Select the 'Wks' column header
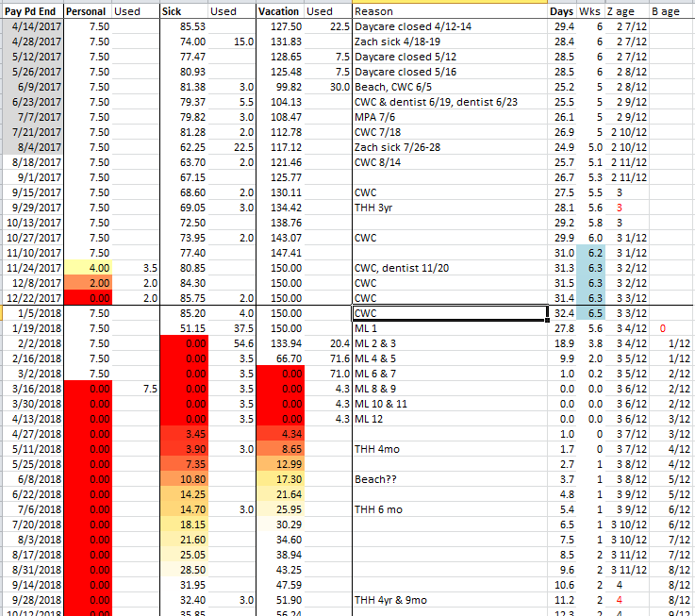Viewport: 695px width, 616px height. [590, 11]
